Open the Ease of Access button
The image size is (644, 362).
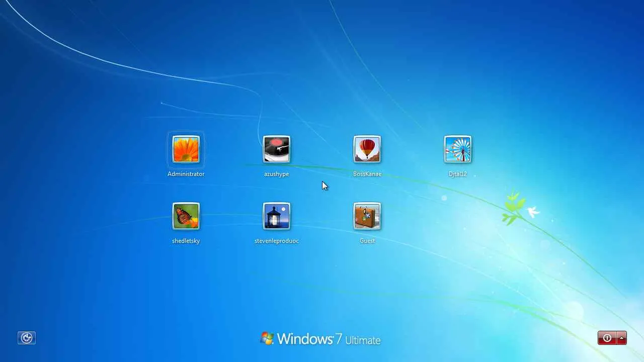click(x=27, y=338)
